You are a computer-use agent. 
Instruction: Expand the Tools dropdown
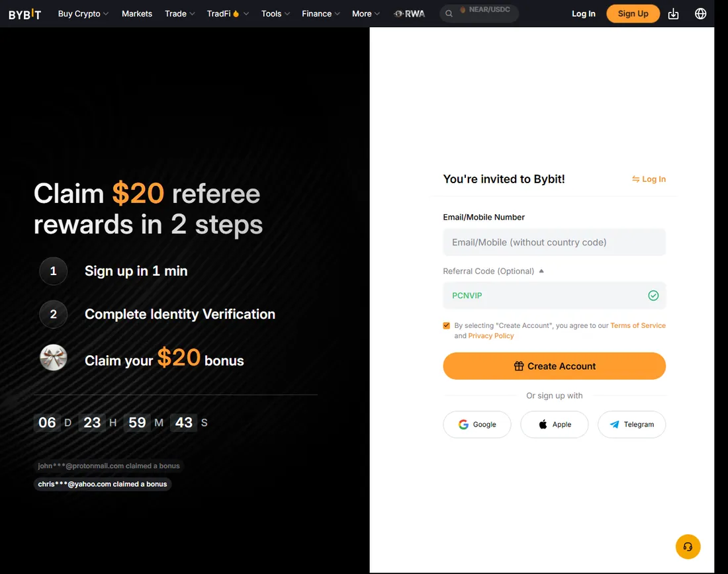point(275,14)
